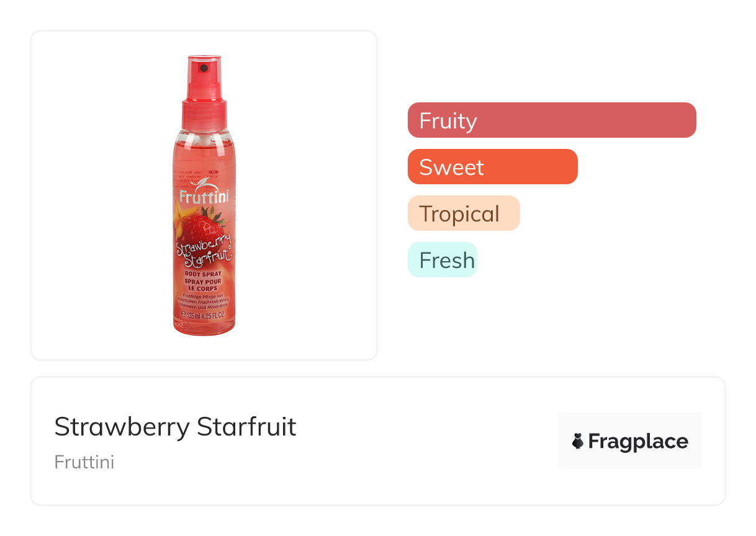Screen dimensions: 756x536
Task: Select the Sweet accord bar
Action: click(x=492, y=167)
